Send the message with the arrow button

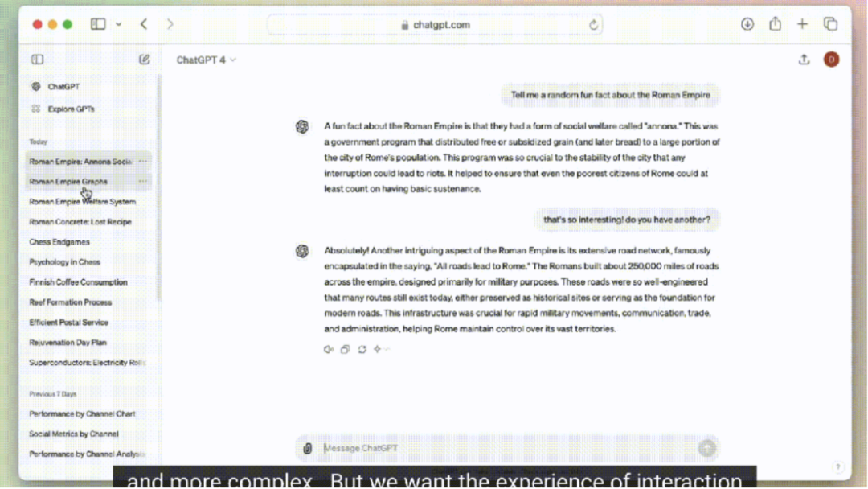tap(707, 448)
